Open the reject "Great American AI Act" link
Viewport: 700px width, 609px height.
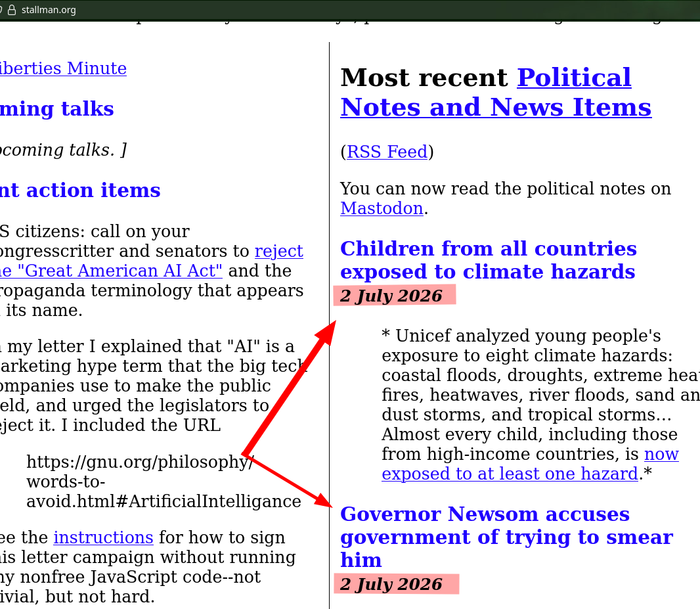coord(151,261)
